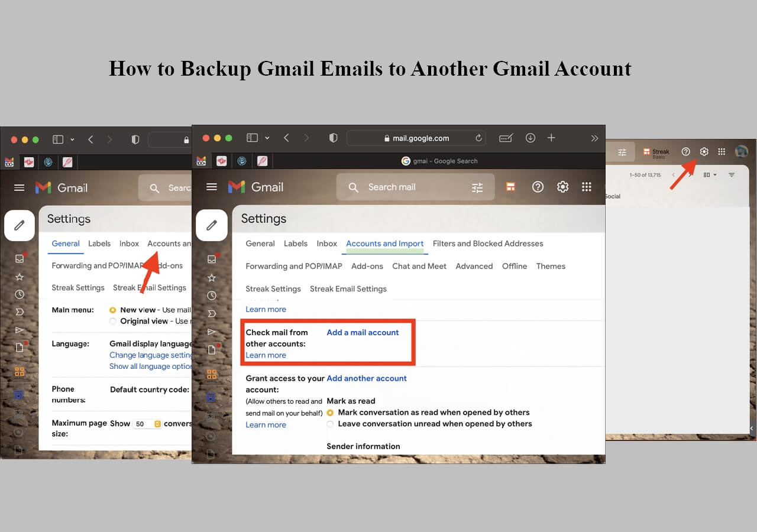Click Settings gear in middle Gmail window
This screenshot has height=532, width=757.
562,187
